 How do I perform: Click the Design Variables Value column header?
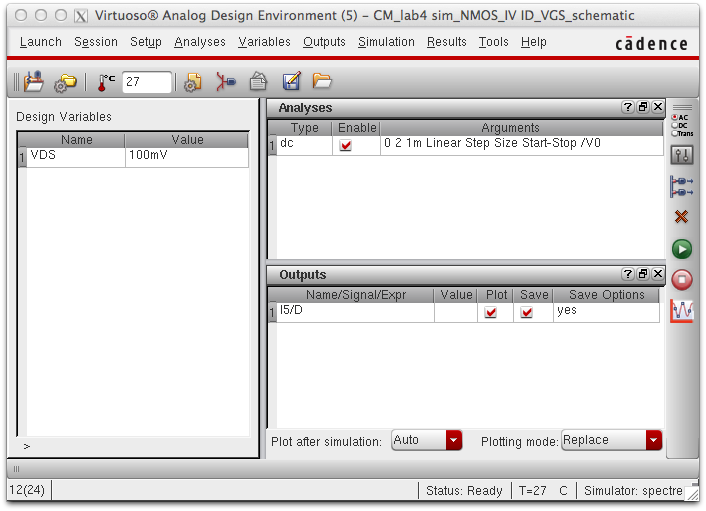click(x=187, y=140)
